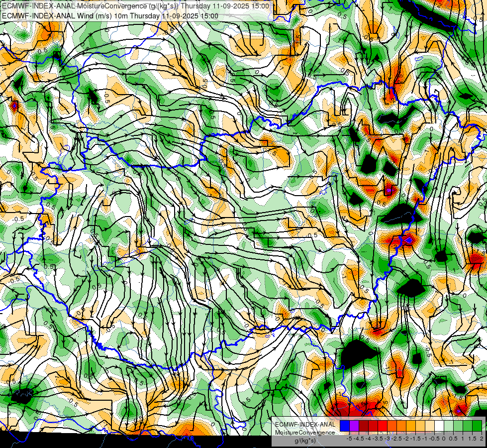Click the amber swatch for -2 to -1.5

tap(411, 426)
